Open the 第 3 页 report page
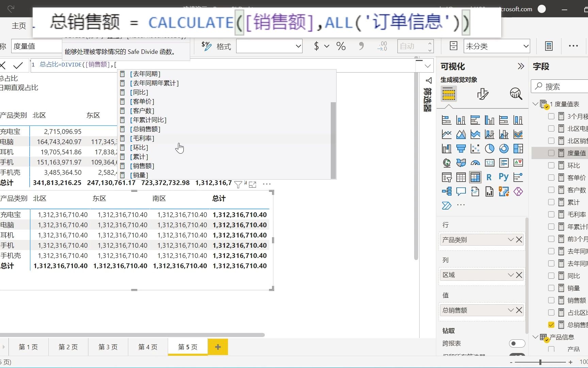 pos(108,347)
